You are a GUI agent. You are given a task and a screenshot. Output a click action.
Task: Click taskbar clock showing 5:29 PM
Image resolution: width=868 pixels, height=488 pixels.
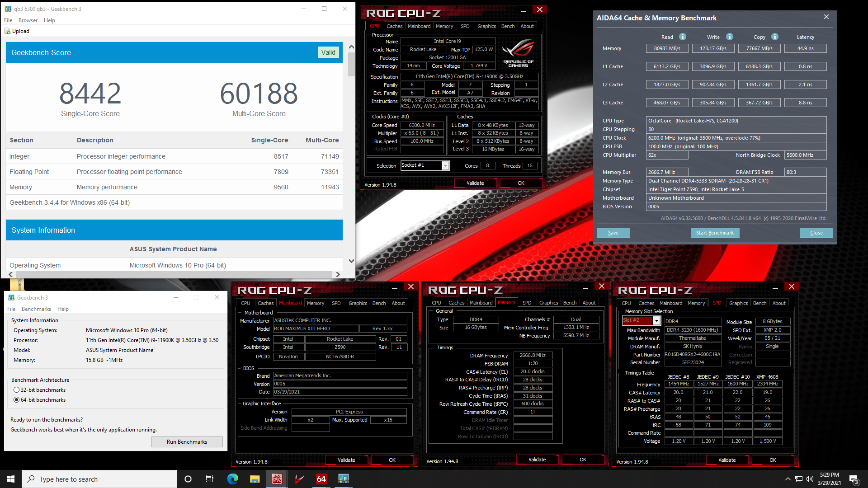click(829, 479)
